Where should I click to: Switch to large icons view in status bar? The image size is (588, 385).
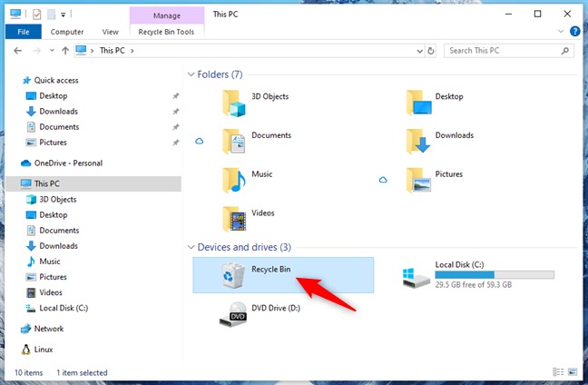[573, 372]
